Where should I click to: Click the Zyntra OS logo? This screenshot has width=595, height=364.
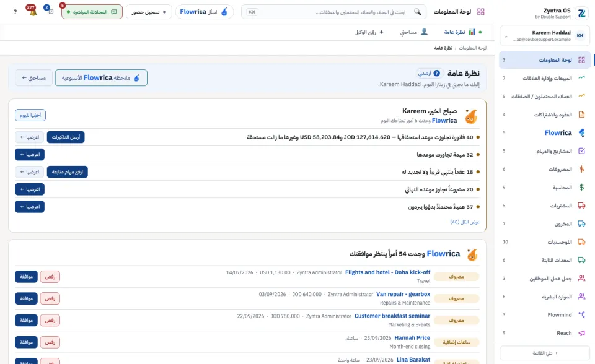coord(581,13)
